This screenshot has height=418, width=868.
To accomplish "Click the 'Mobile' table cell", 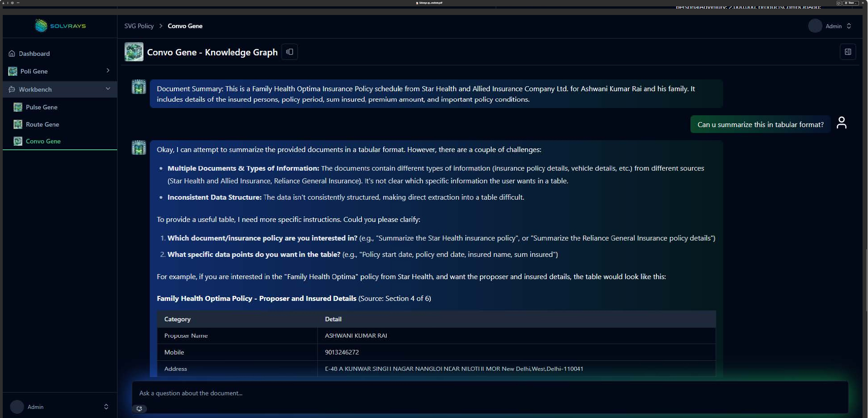I will (x=237, y=352).
